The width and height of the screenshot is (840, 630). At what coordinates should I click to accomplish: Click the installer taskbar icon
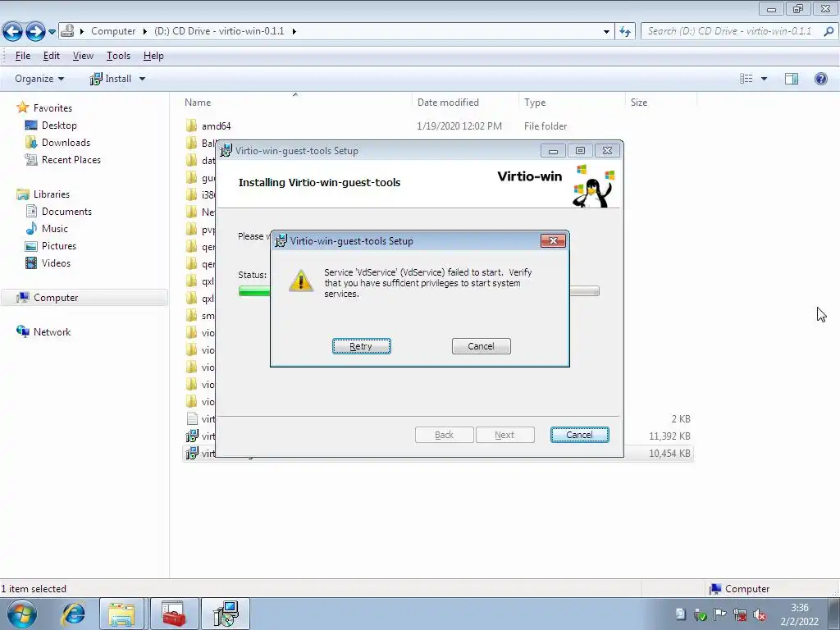(225, 614)
